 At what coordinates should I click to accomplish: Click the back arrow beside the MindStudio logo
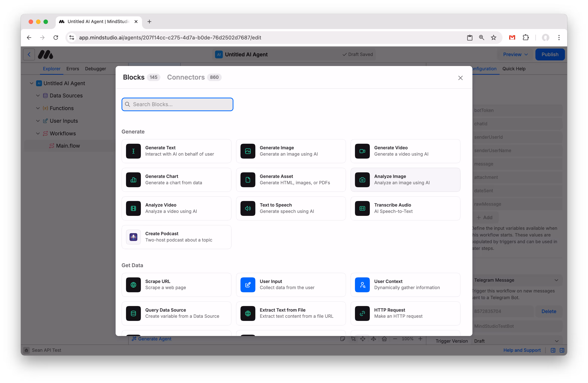click(29, 54)
